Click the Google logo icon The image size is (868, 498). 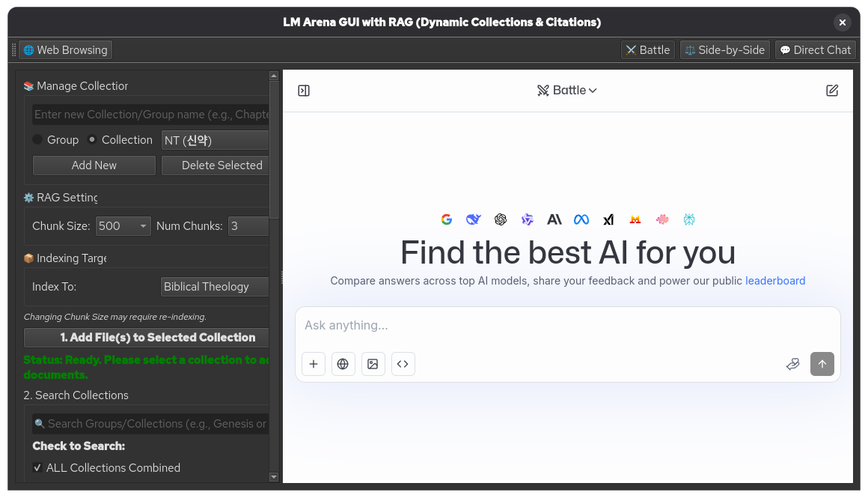tap(447, 219)
